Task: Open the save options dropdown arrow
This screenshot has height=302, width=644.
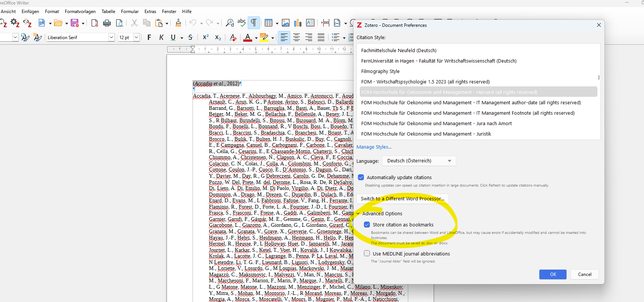Action: pyautogui.click(x=83, y=23)
